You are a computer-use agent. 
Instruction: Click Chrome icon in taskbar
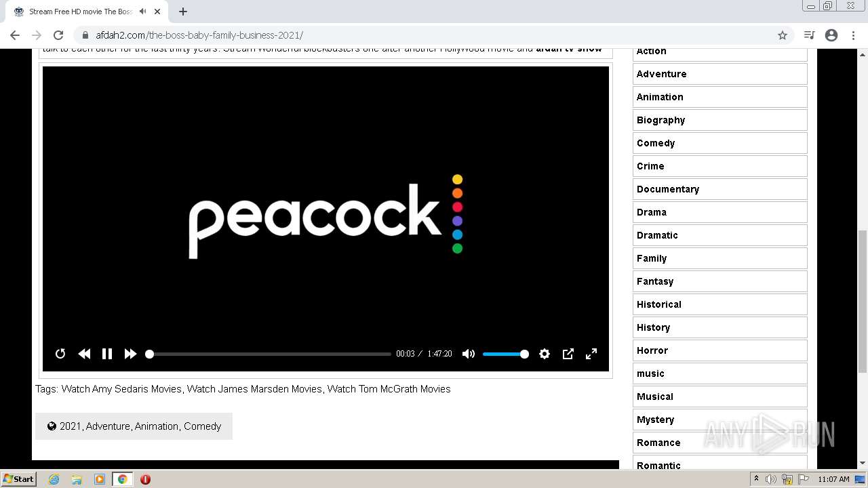(x=123, y=479)
